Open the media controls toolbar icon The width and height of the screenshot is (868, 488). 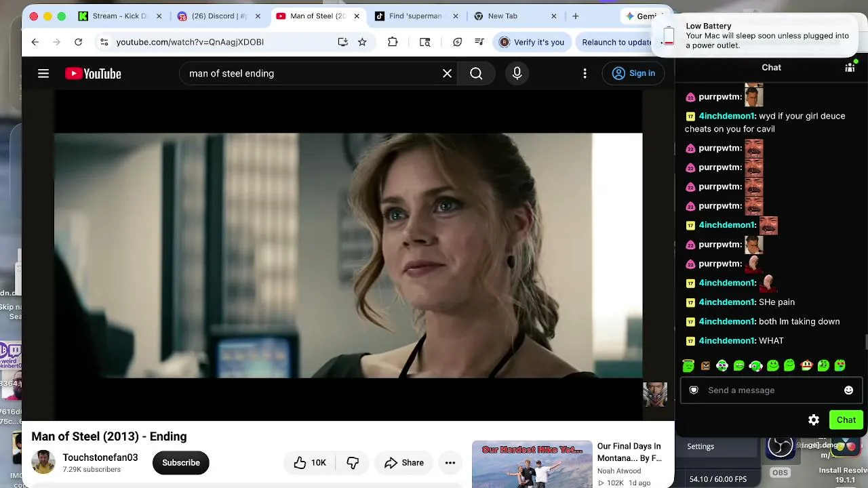479,42
